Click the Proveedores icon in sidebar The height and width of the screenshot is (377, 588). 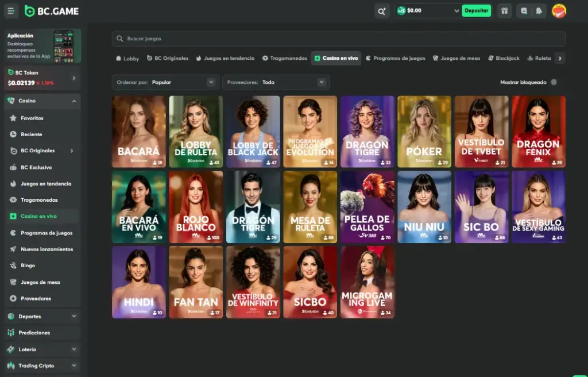(x=13, y=298)
